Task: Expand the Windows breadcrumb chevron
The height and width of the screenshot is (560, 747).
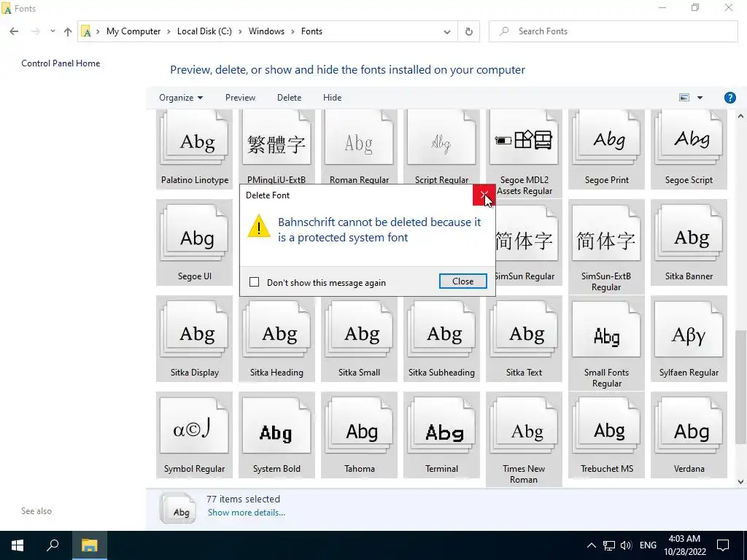Action: point(293,31)
